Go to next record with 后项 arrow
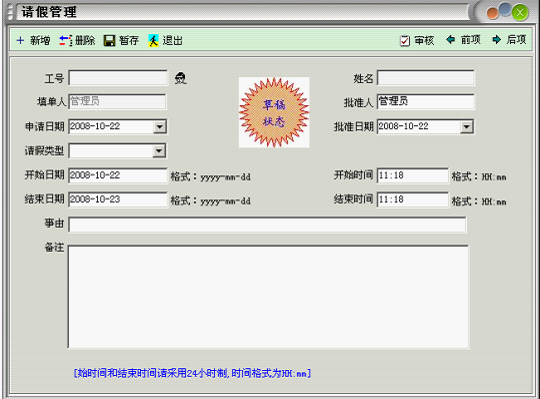This screenshot has width=540, height=399. [x=496, y=40]
